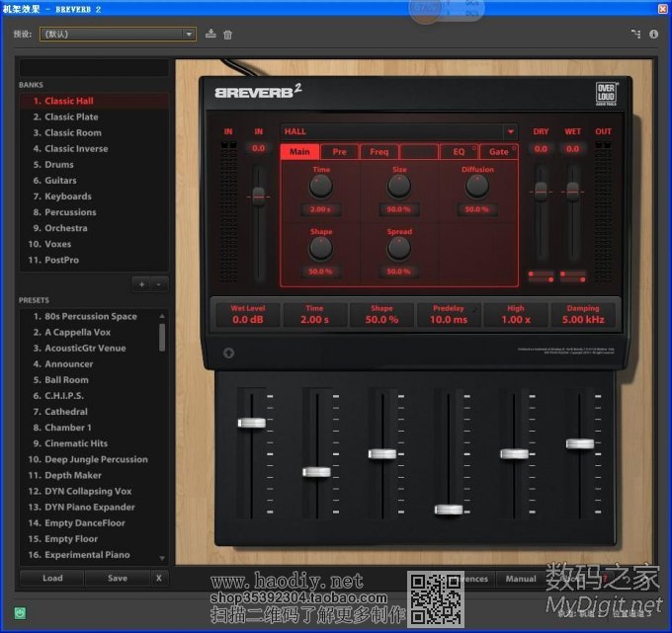Click the save preset icon in the top bar
This screenshot has height=633, width=672.
click(x=210, y=35)
